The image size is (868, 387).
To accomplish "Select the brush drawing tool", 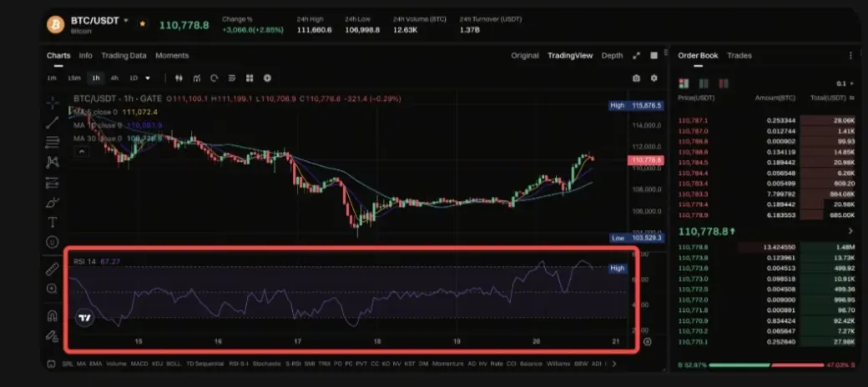I will pyautogui.click(x=53, y=203).
